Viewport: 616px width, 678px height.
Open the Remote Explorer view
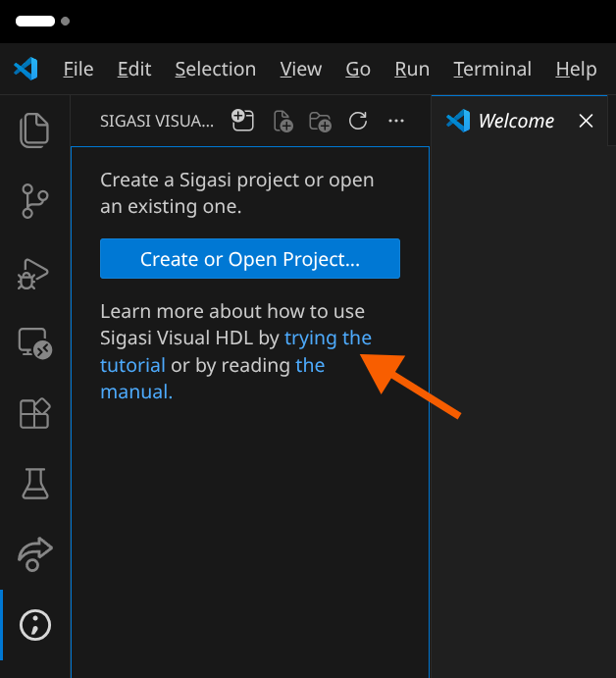(x=34, y=342)
